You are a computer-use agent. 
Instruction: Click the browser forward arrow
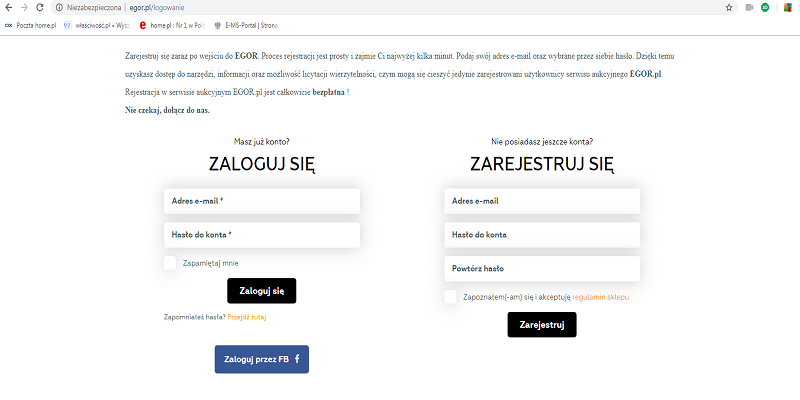coord(24,8)
